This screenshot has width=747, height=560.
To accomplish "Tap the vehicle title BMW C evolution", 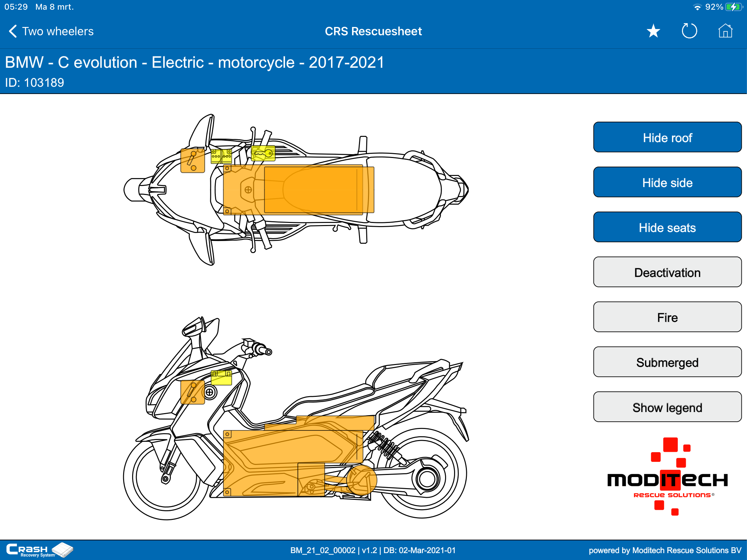I will pyautogui.click(x=195, y=63).
